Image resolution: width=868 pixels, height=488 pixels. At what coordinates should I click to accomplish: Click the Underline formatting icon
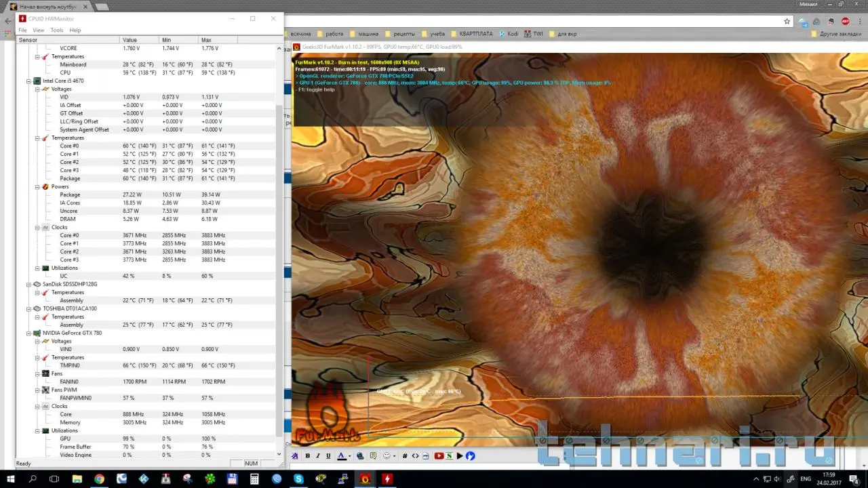click(x=329, y=456)
